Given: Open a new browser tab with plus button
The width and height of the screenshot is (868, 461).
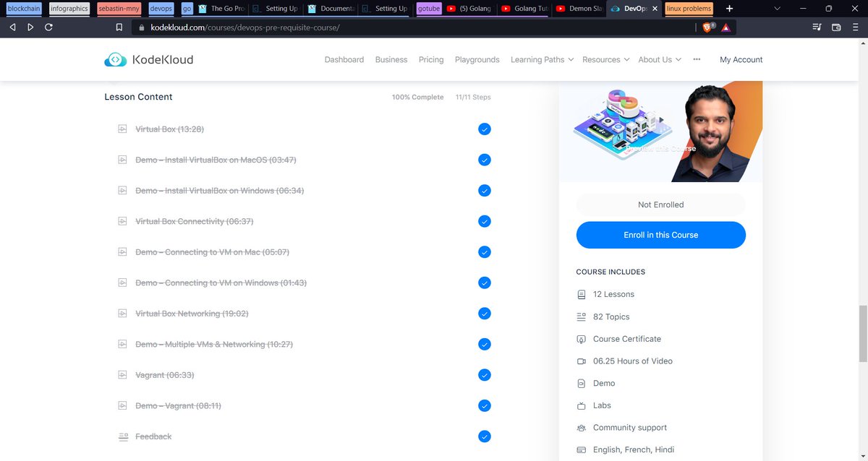Looking at the screenshot, I should point(729,9).
